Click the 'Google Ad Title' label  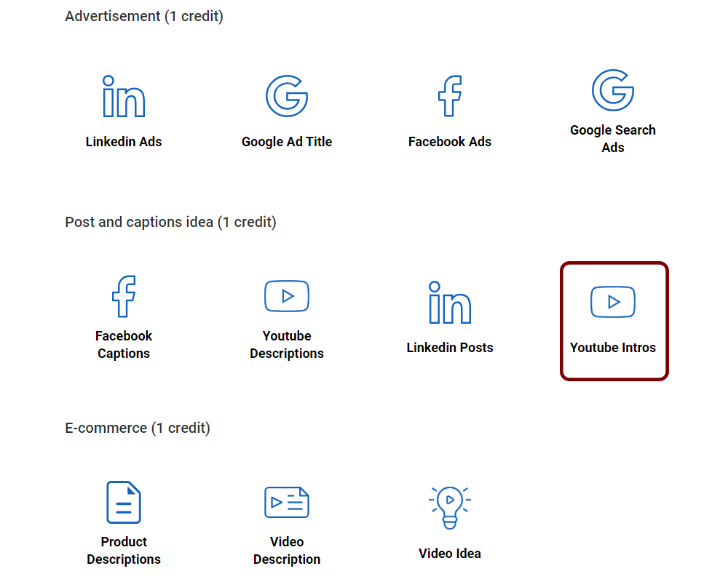[x=287, y=142]
